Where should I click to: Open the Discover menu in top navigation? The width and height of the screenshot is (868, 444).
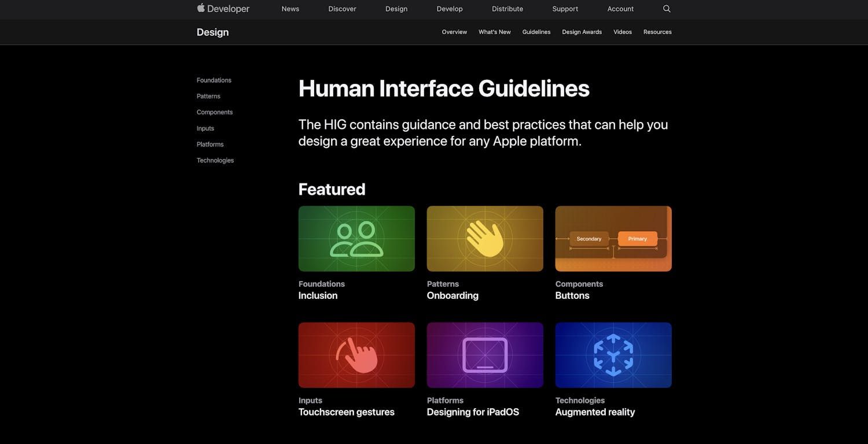pos(342,9)
